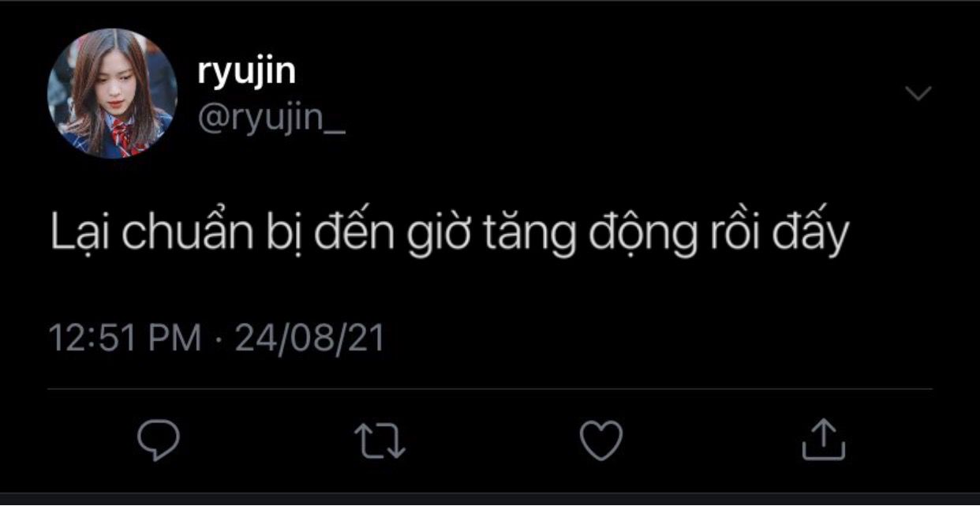Toggle the retweet arrows on this tweet
Image resolution: width=980 pixels, height=506 pixels.
pyautogui.click(x=380, y=440)
